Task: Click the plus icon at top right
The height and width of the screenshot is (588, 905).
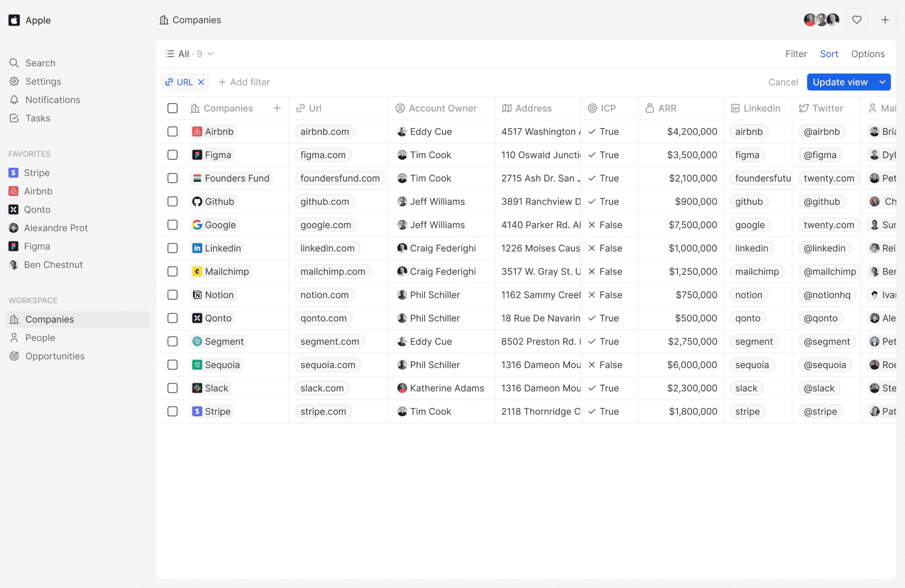Action: coord(886,20)
